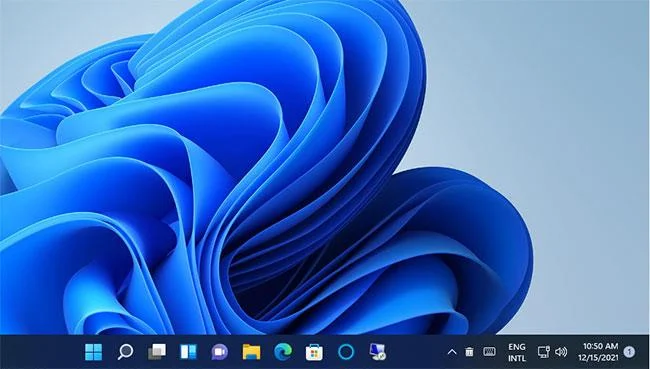Open File Explorer folder icon
The width and height of the screenshot is (650, 369).
pos(251,352)
